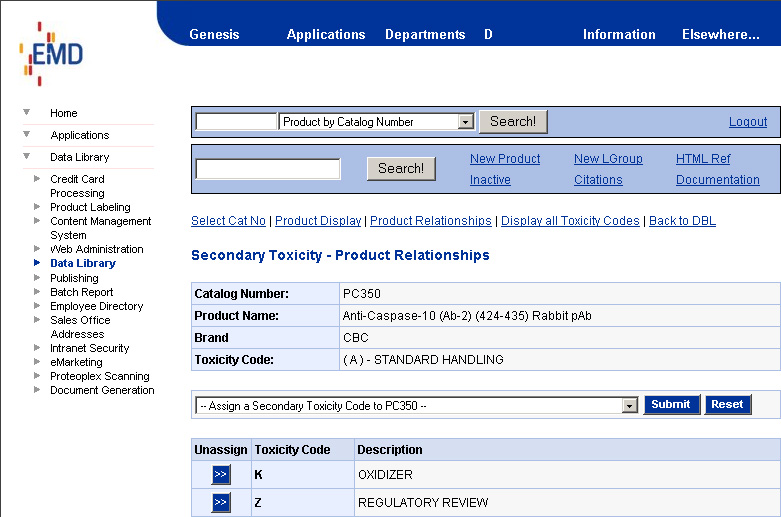The width and height of the screenshot is (781, 517).
Task: Open the New Product link
Action: [x=505, y=159]
